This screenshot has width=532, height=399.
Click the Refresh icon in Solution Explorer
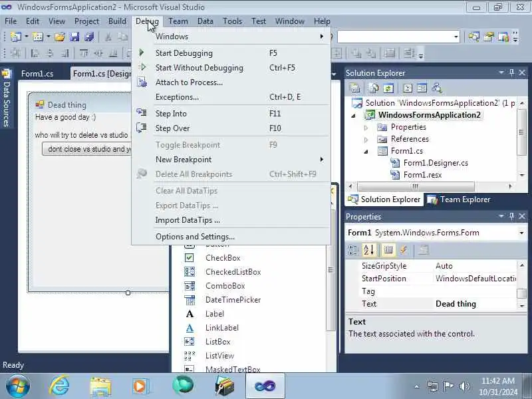[388, 88]
